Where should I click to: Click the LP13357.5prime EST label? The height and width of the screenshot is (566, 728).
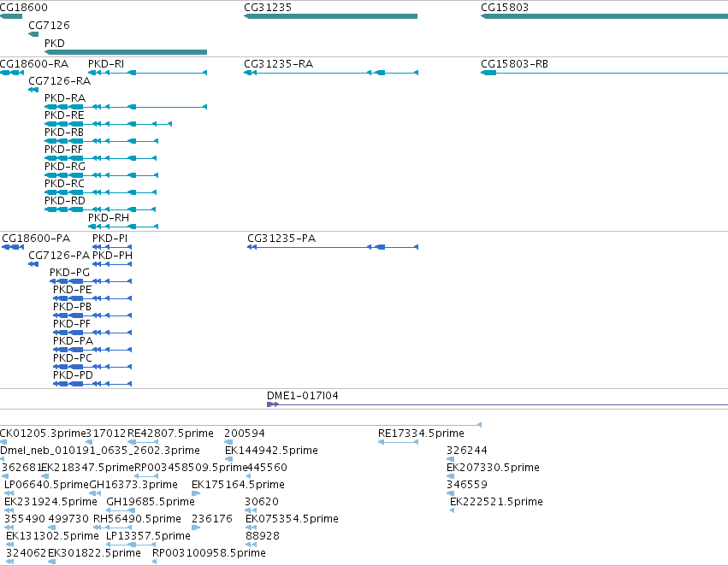149,536
